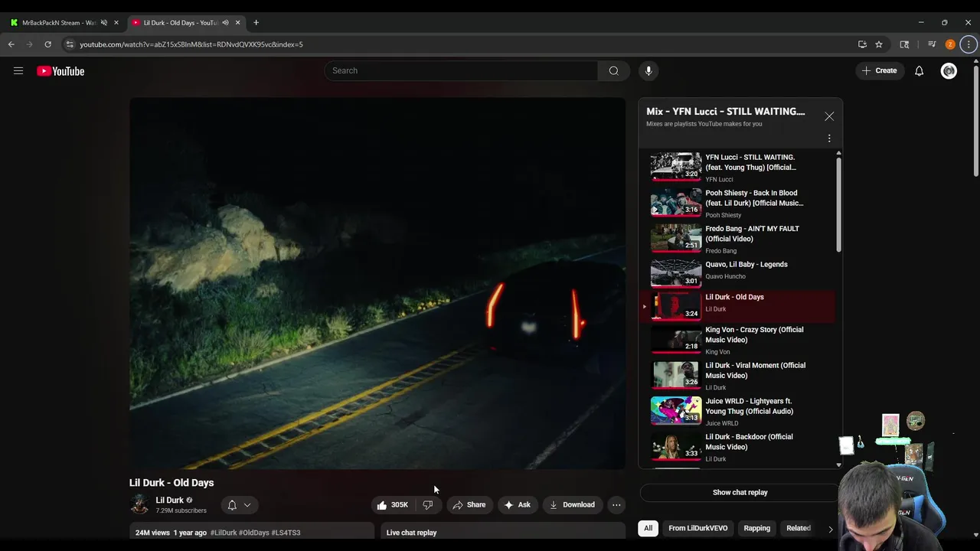Play Quavo, Lil Baby - Legends
This screenshot has width=980, height=551.
tap(737, 272)
